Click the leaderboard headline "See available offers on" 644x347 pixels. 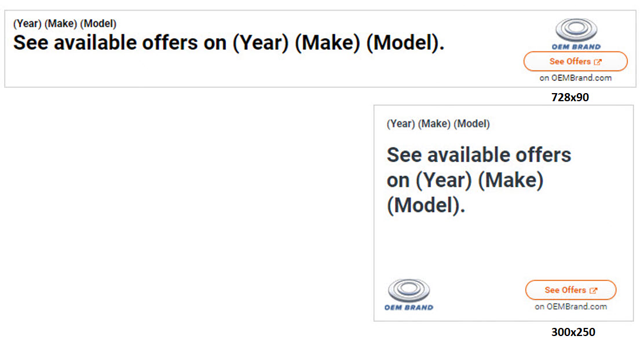pyautogui.click(x=120, y=43)
